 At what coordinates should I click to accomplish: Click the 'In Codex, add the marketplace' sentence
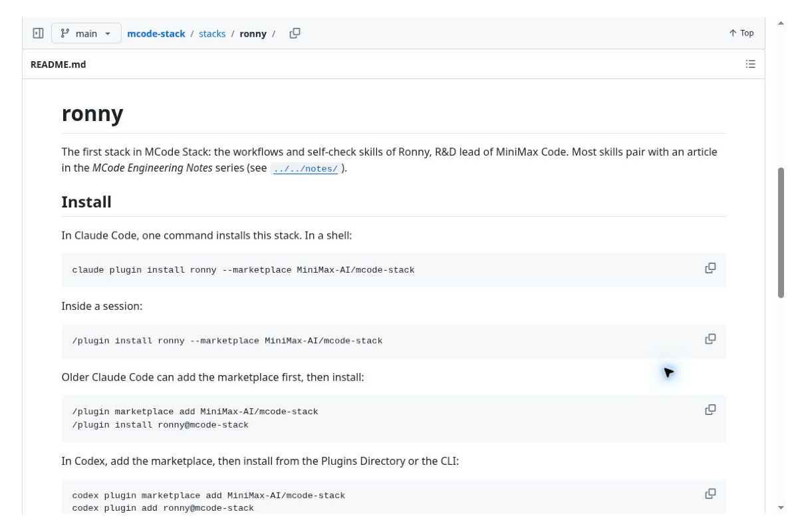coord(260,461)
